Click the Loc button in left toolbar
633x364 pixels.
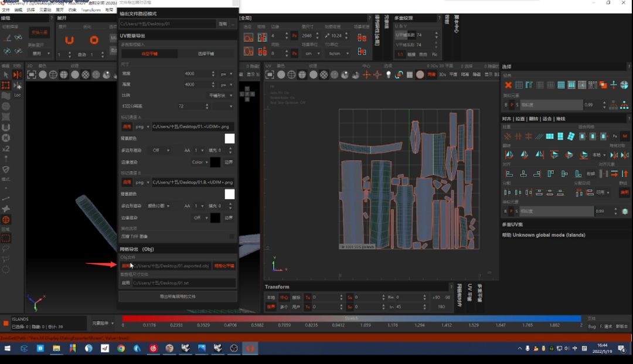pyautogui.click(x=18, y=95)
